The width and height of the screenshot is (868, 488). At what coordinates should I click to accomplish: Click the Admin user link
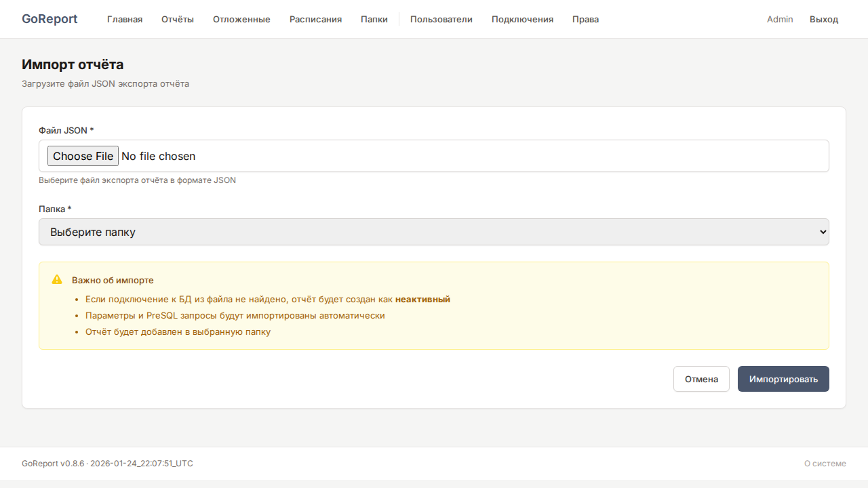point(780,19)
